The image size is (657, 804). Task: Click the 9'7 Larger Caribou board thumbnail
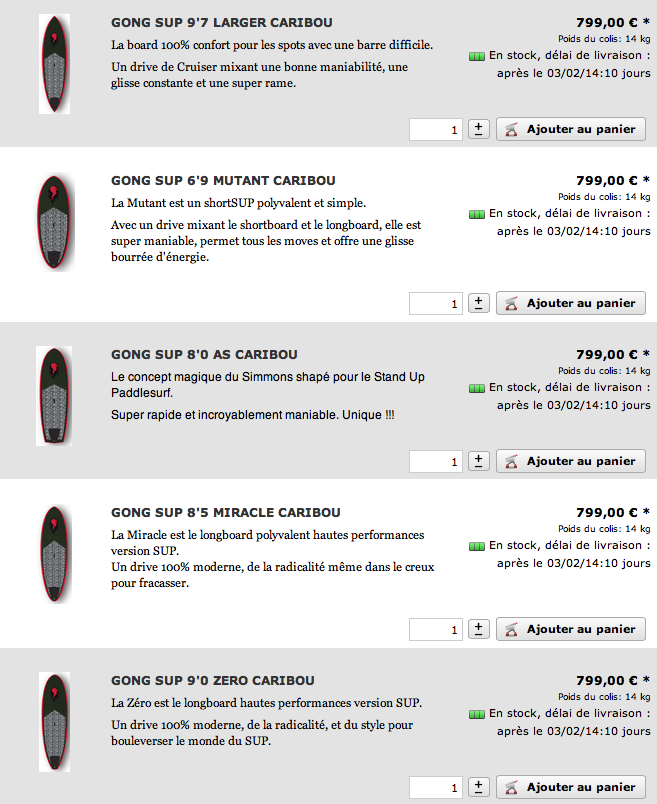(54, 64)
